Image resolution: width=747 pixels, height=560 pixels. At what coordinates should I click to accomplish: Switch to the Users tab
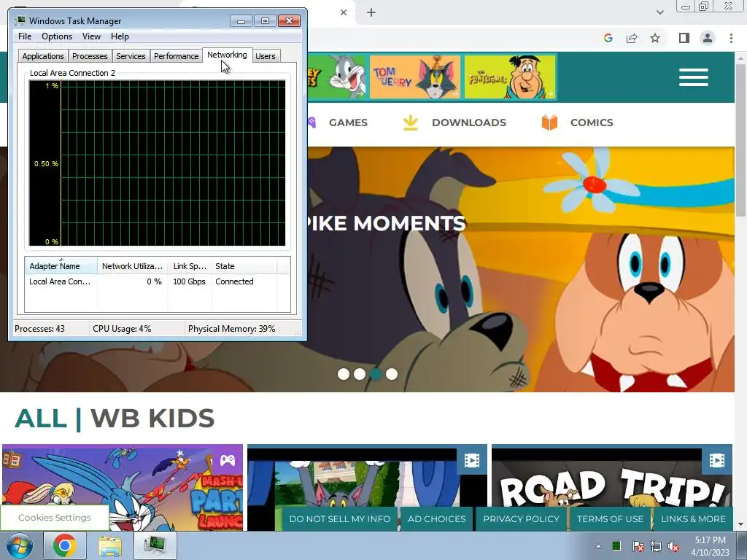click(266, 56)
